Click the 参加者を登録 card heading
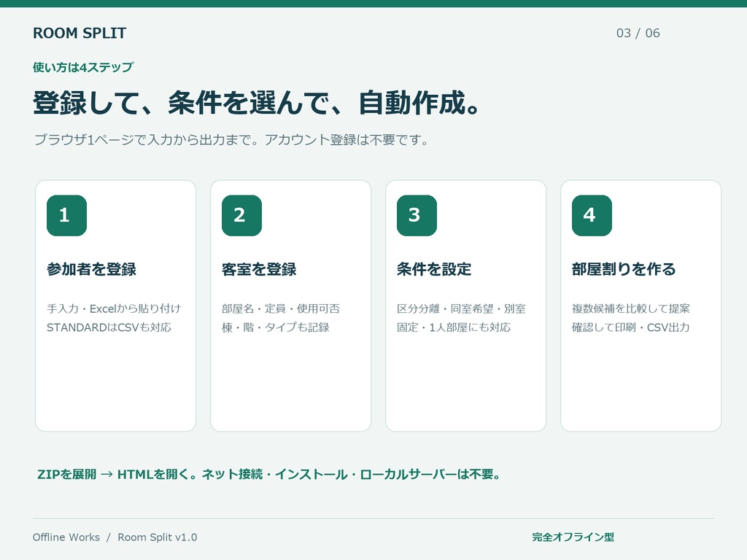 [91, 269]
